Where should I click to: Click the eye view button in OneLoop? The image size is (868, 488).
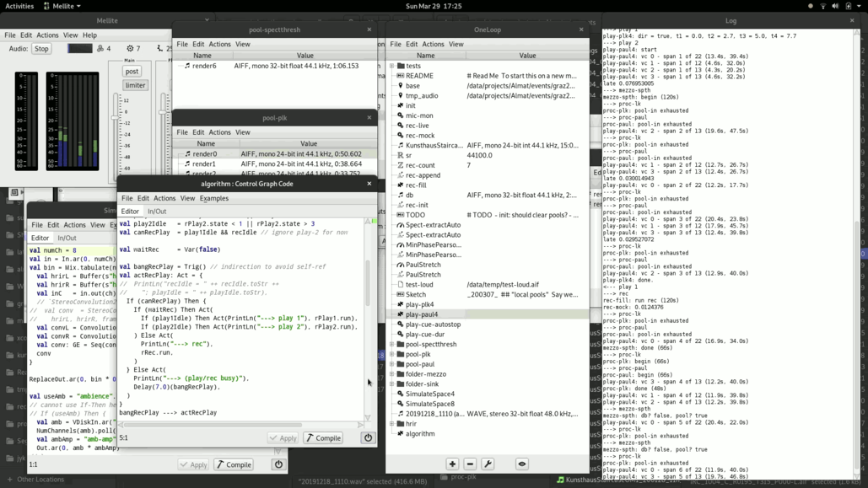pos(522,464)
